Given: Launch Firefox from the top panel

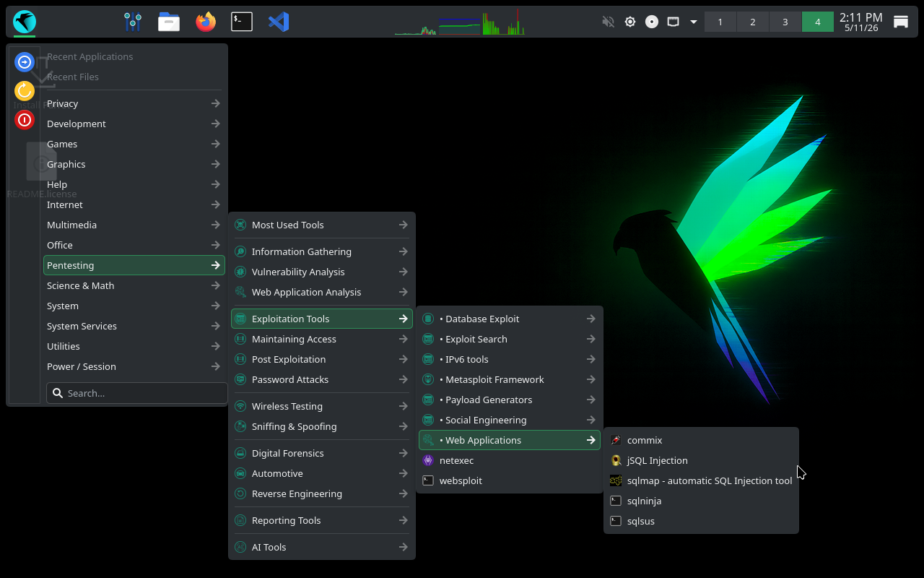Looking at the screenshot, I should tap(206, 22).
